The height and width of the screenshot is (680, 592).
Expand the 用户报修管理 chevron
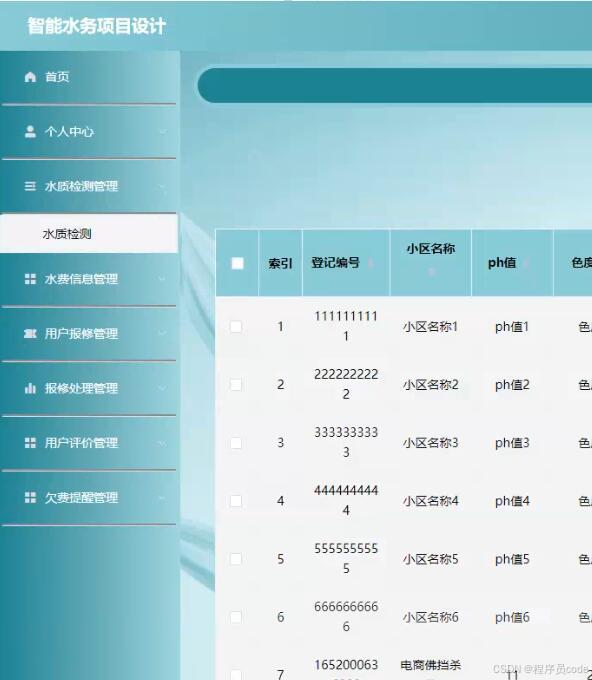[163, 333]
